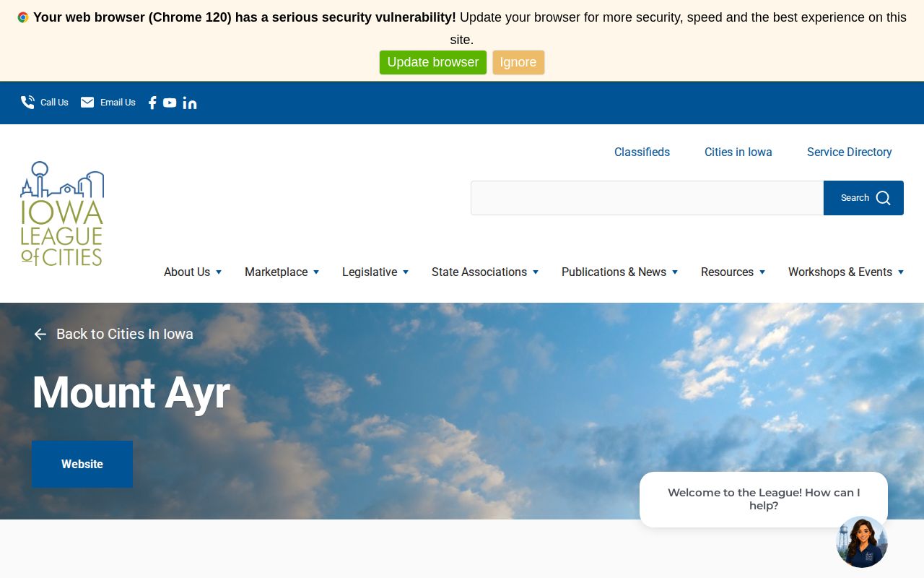The width and height of the screenshot is (924, 578).
Task: Open the League's YouTube channel icon
Action: (170, 103)
